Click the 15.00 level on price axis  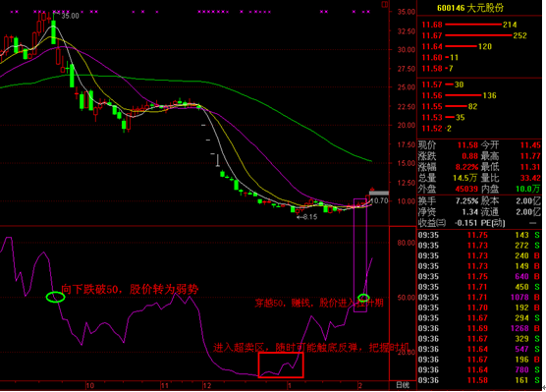406,163
